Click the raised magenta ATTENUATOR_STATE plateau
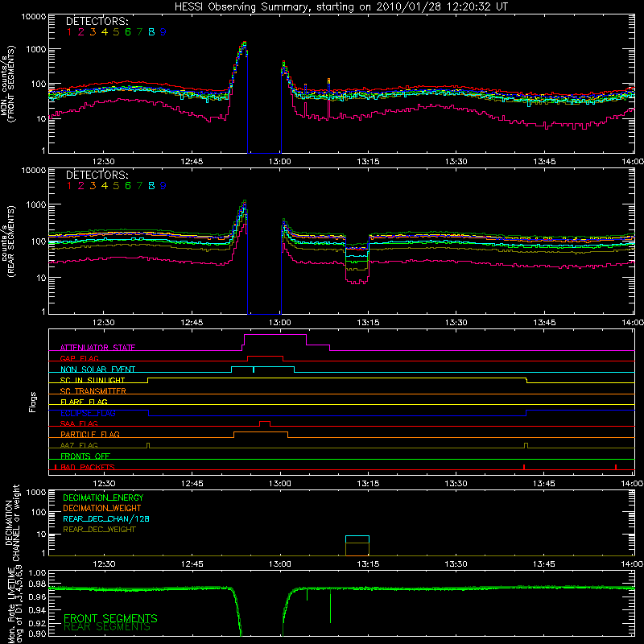The image size is (644, 644). pyautogui.click(x=275, y=335)
